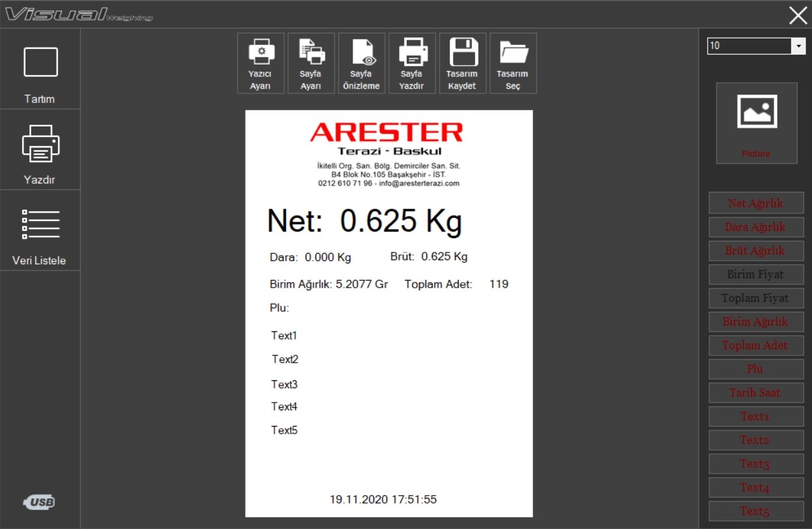Toggle Text5 field button in panel
This screenshot has width=812, height=529.
756,511
